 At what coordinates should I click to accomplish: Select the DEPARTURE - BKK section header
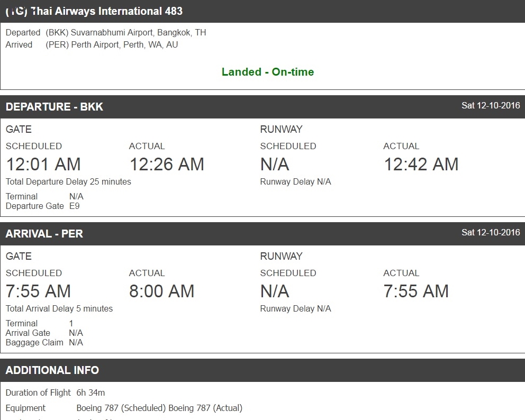coord(55,107)
